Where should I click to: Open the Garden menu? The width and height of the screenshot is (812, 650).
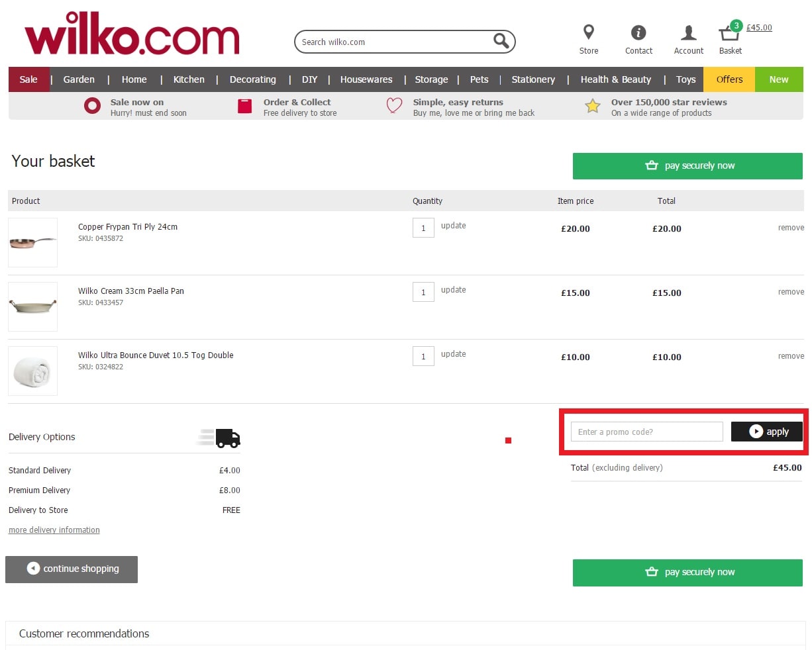(79, 79)
